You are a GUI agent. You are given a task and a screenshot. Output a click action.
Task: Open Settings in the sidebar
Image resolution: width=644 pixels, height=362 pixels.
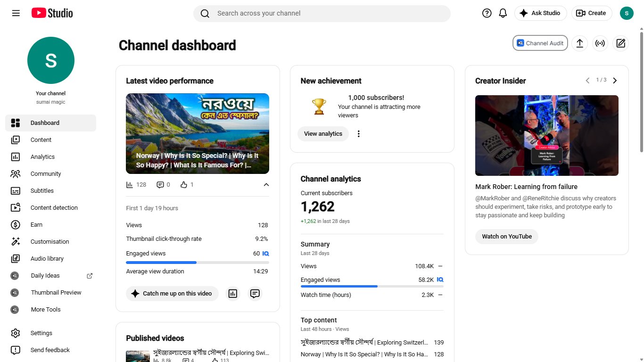[x=51, y=333]
